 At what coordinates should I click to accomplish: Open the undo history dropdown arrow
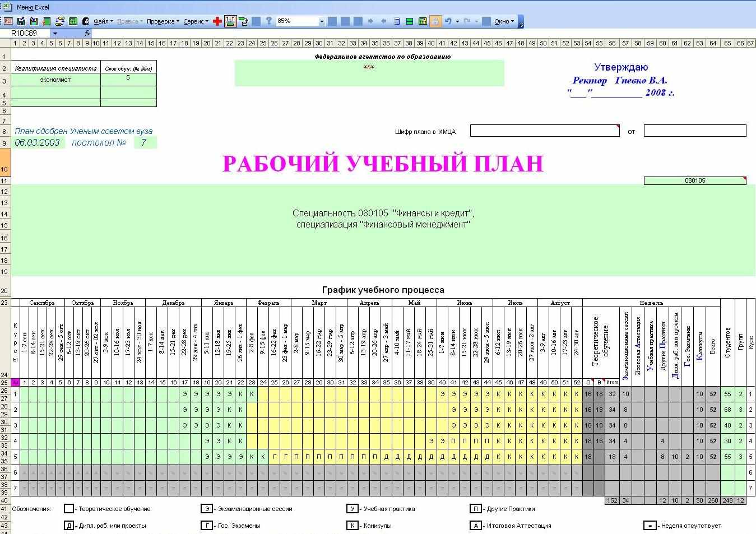(x=457, y=21)
